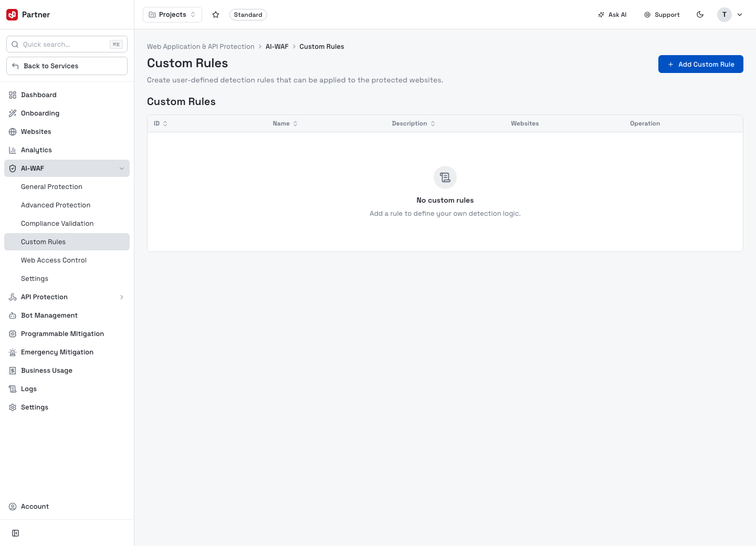This screenshot has height=546, width=756.
Task: Open Logs from sidebar
Action: pyautogui.click(x=67, y=389)
